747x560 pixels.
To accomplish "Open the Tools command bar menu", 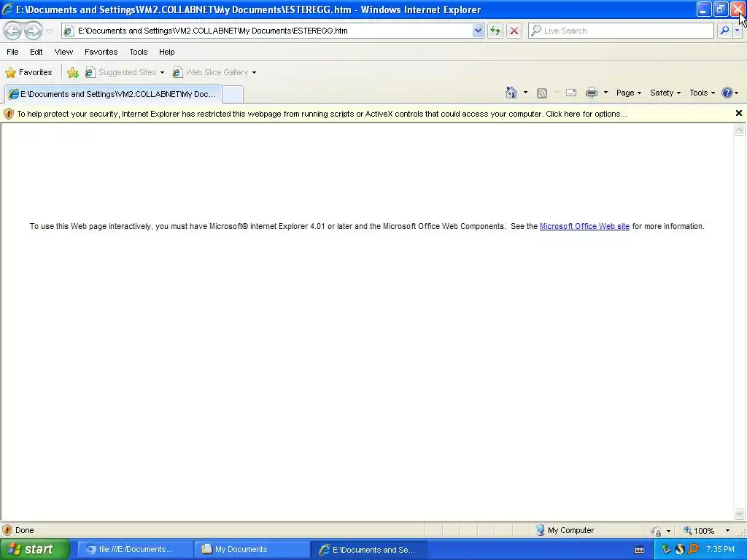I will pyautogui.click(x=703, y=93).
